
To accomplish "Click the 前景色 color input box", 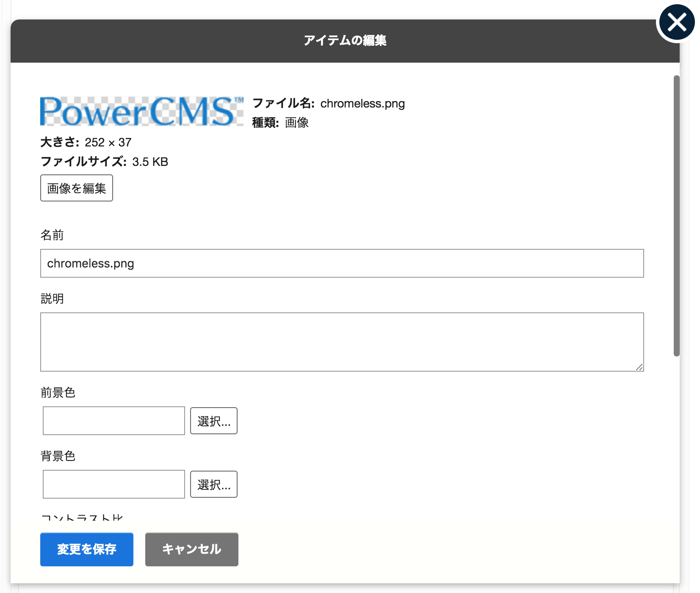I will pyautogui.click(x=114, y=421).
